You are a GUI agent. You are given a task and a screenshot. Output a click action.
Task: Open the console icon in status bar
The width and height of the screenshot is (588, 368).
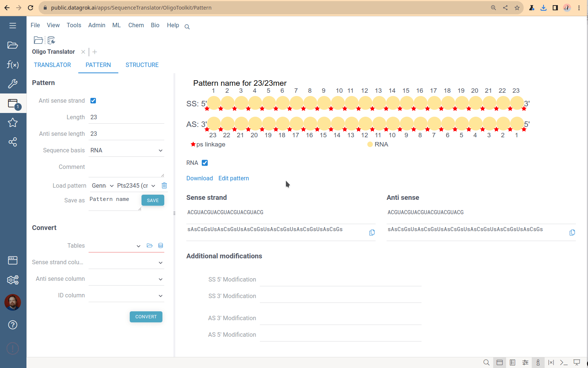[x=564, y=362]
